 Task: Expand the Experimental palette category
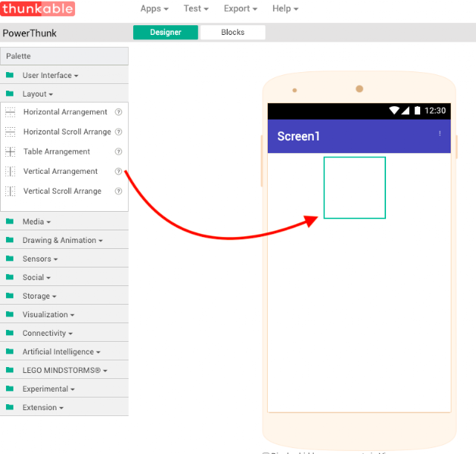(64, 389)
